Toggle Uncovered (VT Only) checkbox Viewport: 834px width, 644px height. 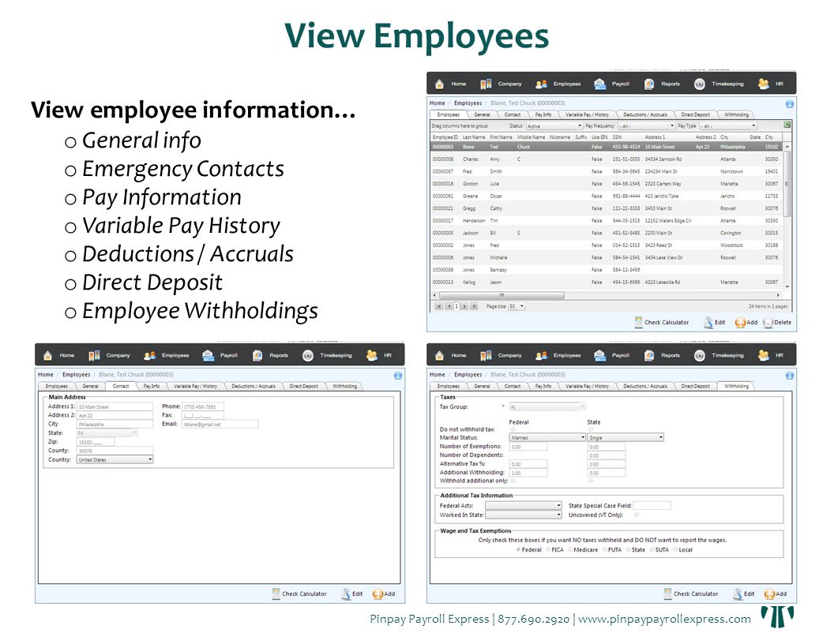click(x=636, y=515)
